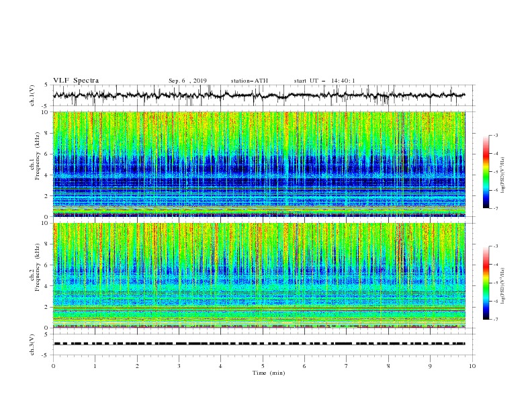Click the time axis tick label '5'
This screenshot has width=532, height=411.
pyautogui.click(x=263, y=366)
